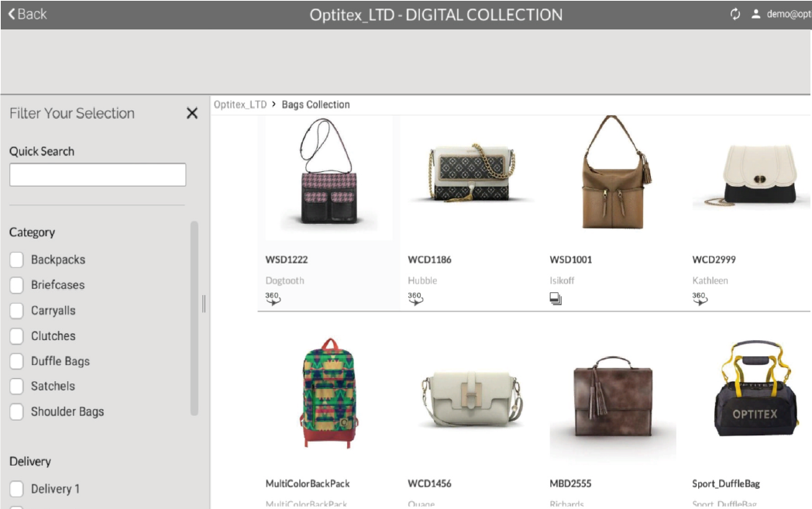812x509 pixels.
Task: Click the WSD1222 product code
Action: [287, 260]
